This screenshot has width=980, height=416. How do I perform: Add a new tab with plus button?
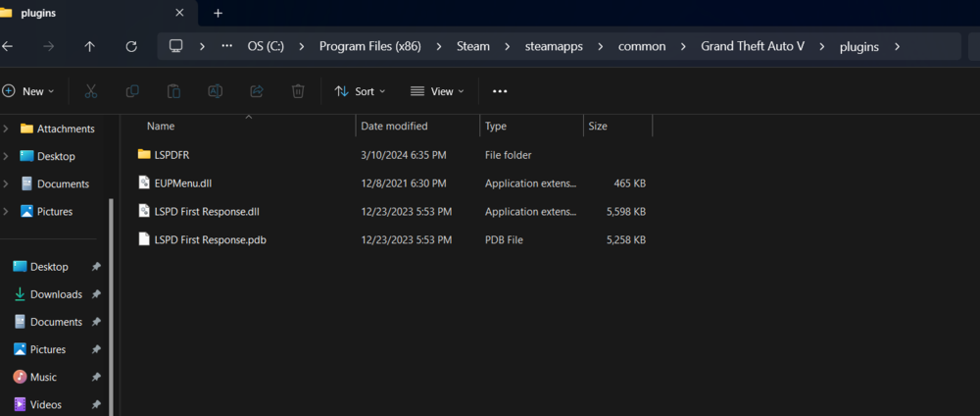point(218,13)
